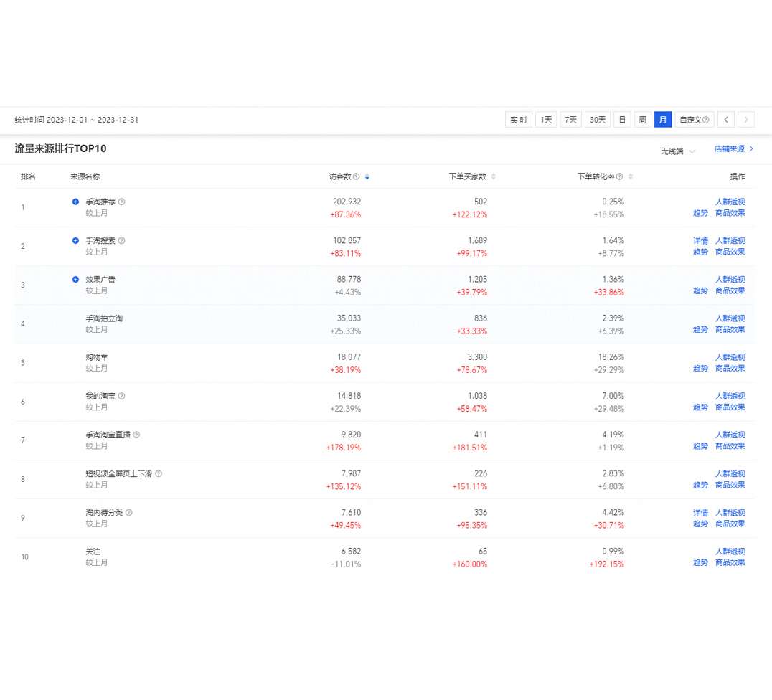Open 趋势 for 手淘搜索 row
The width and height of the screenshot is (772, 700).
700,252
